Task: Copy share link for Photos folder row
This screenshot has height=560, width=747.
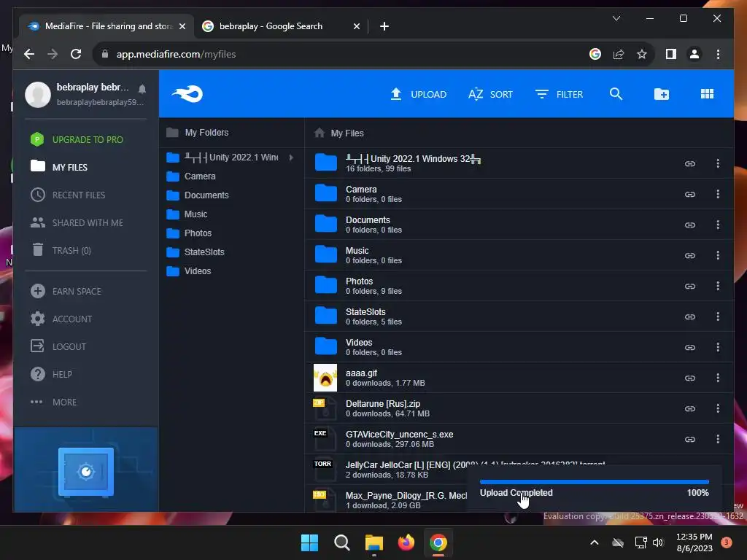Action: [690, 286]
